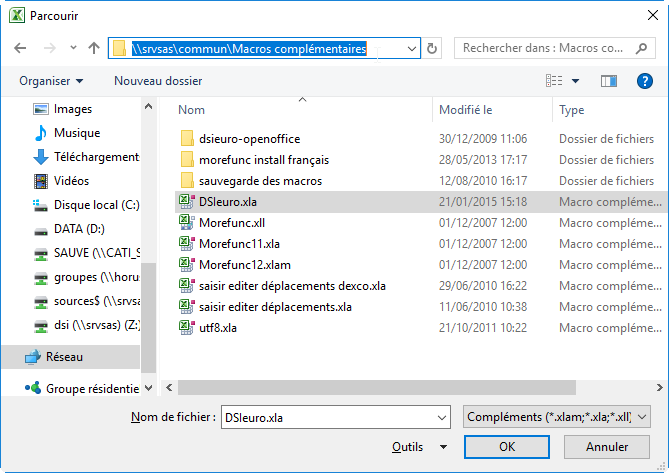
Task: Click the refresh address bar icon
Action: tap(432, 48)
